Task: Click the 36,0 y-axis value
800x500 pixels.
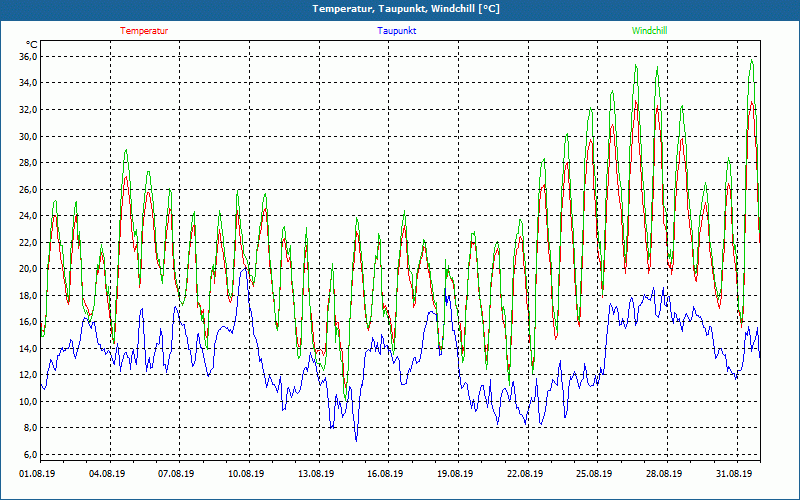Action: pyautogui.click(x=28, y=57)
